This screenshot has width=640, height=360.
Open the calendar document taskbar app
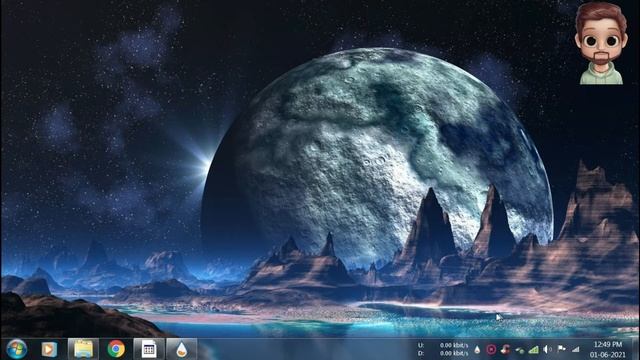[x=149, y=349]
